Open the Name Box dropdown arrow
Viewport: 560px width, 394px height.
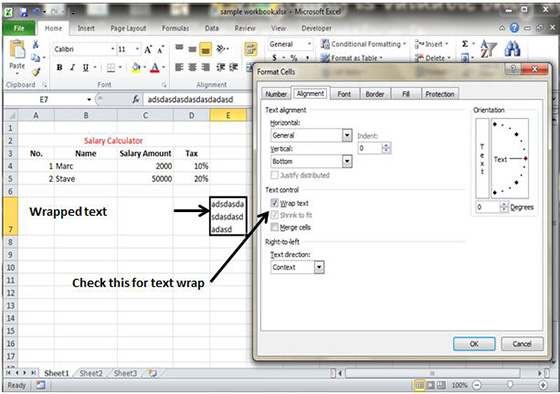(x=89, y=100)
